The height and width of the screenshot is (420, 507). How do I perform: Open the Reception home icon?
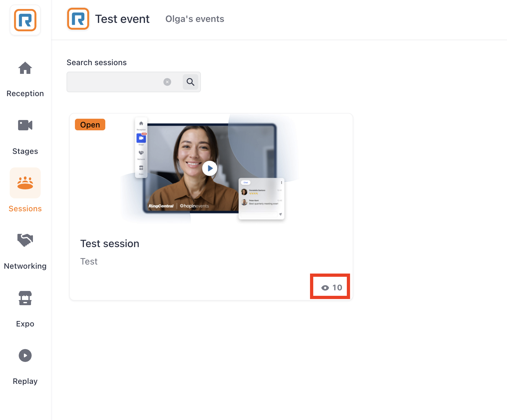pyautogui.click(x=25, y=68)
